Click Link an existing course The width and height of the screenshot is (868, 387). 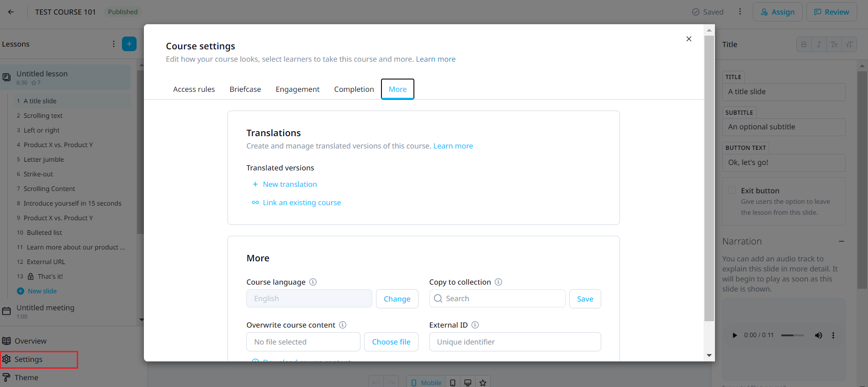(296, 202)
